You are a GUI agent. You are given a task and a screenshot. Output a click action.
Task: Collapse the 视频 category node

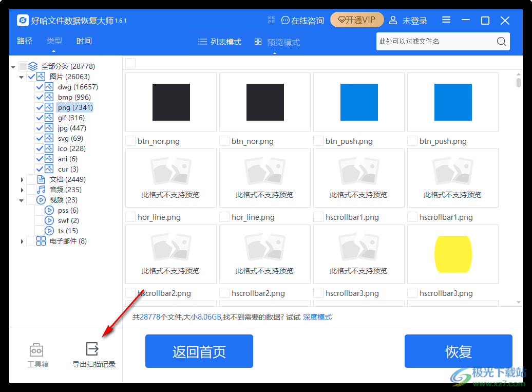22,200
